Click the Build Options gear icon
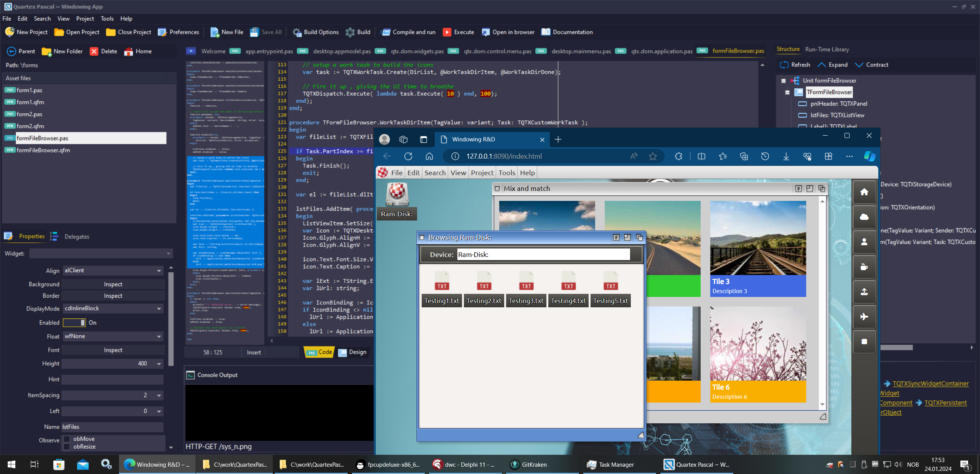The image size is (980, 474). click(x=297, y=32)
